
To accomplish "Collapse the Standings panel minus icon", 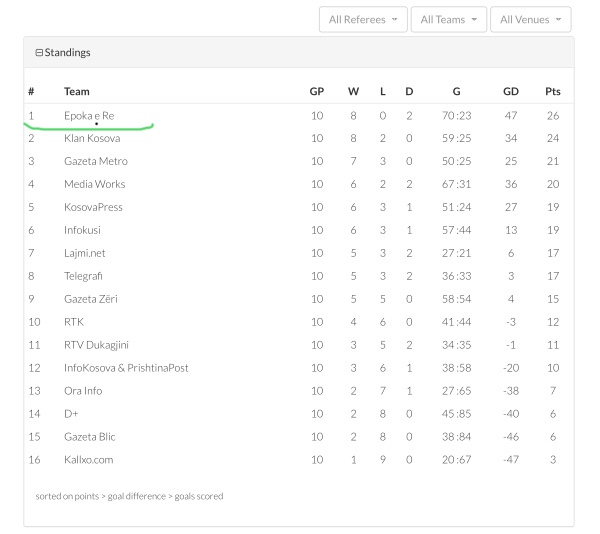I will 39,52.
